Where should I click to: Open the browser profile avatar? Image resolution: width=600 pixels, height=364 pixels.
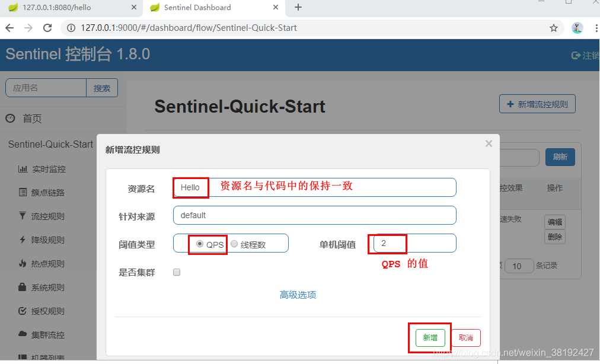[x=577, y=28]
